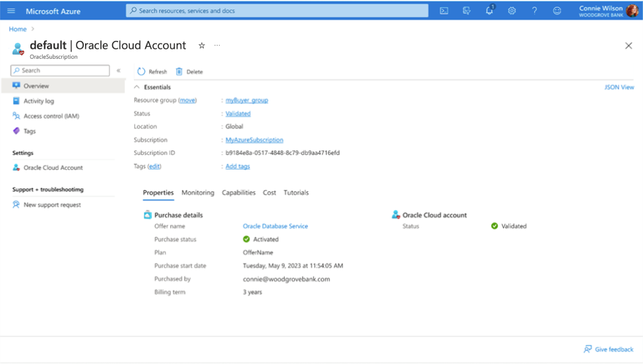Switch to the Cost tab
The image size is (643, 364).
270,193
